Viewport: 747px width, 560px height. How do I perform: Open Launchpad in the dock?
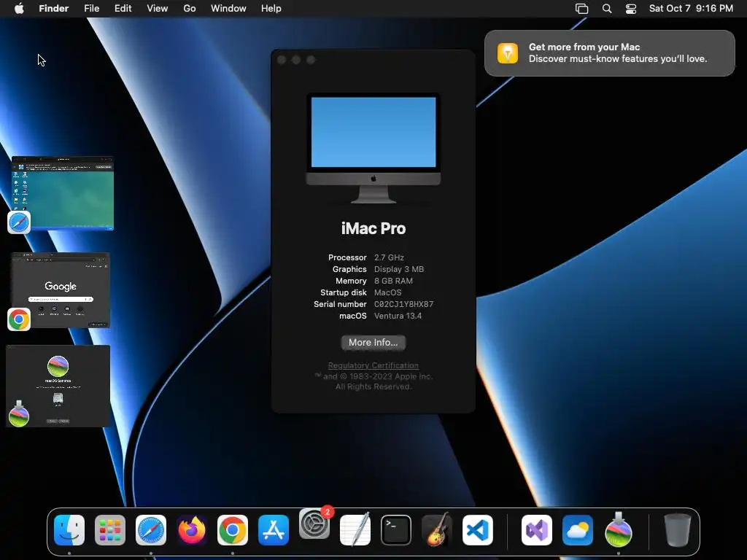110,530
